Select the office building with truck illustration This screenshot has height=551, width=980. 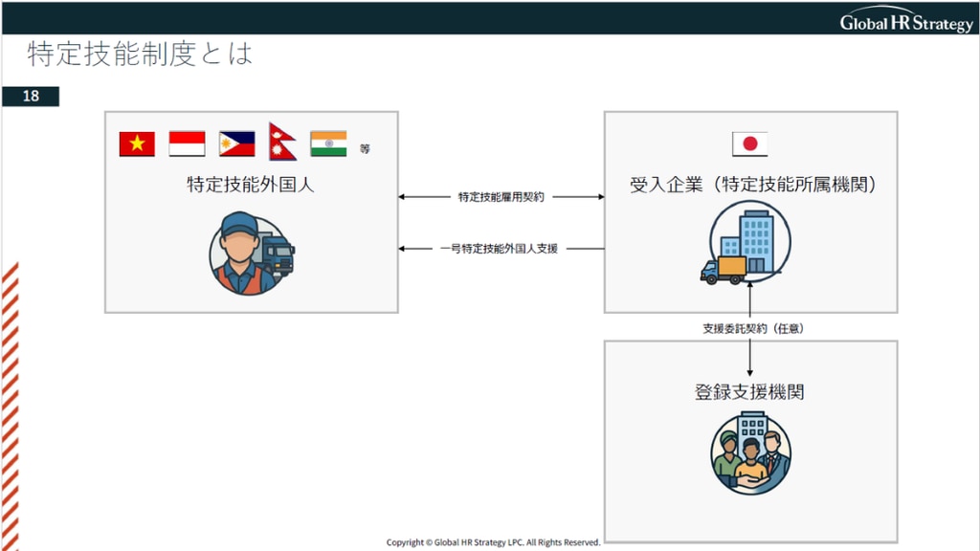pos(749,244)
